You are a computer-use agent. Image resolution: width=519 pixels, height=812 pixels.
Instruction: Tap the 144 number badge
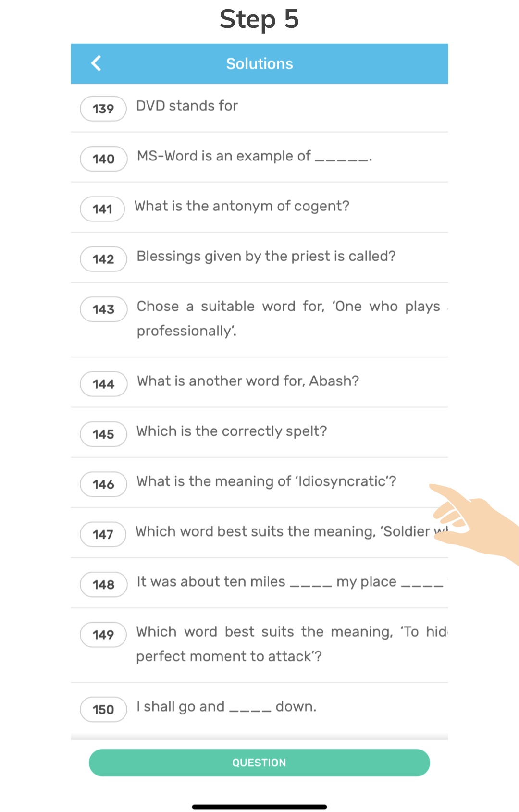tap(103, 384)
